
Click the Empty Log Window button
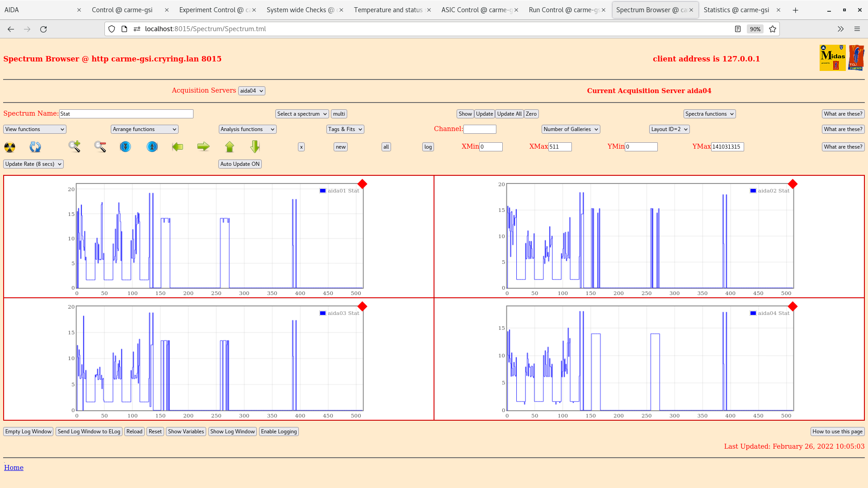tap(28, 432)
